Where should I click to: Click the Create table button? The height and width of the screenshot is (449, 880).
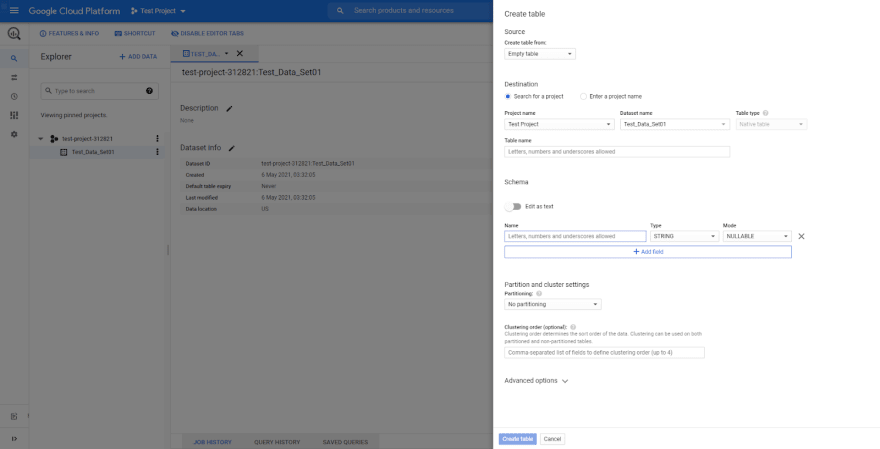(517, 439)
